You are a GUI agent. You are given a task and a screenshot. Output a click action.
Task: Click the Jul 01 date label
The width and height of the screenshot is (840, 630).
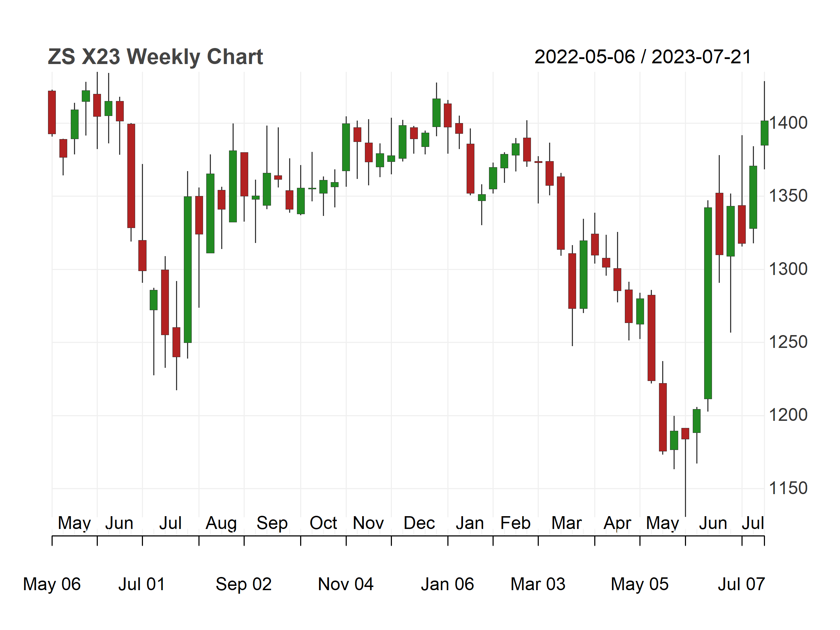click(142, 584)
